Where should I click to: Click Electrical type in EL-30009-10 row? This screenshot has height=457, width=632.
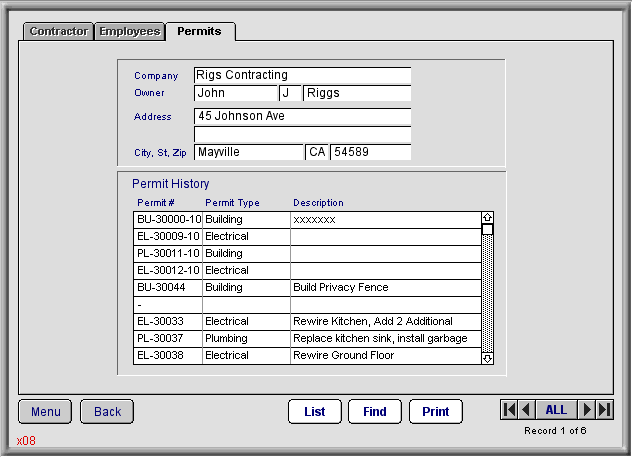click(x=246, y=237)
